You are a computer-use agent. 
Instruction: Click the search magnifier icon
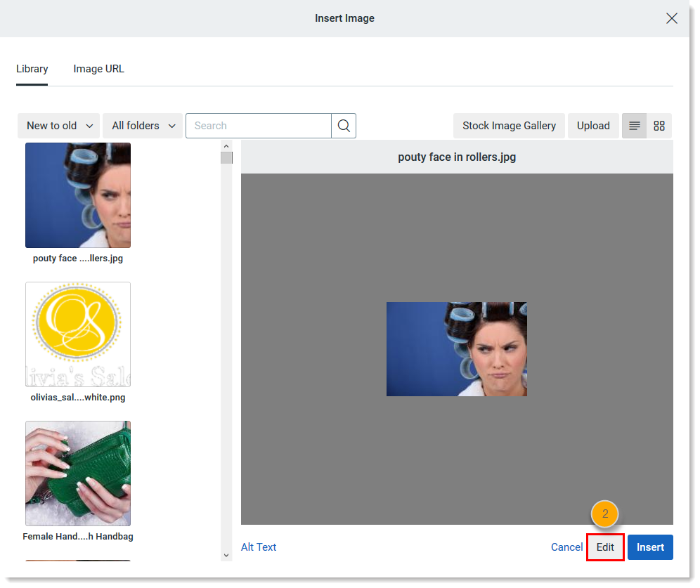tap(343, 126)
